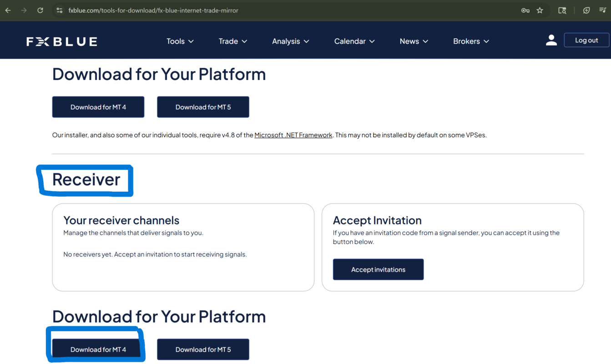
Task: Click the browser back arrow
Action: [x=8, y=10]
